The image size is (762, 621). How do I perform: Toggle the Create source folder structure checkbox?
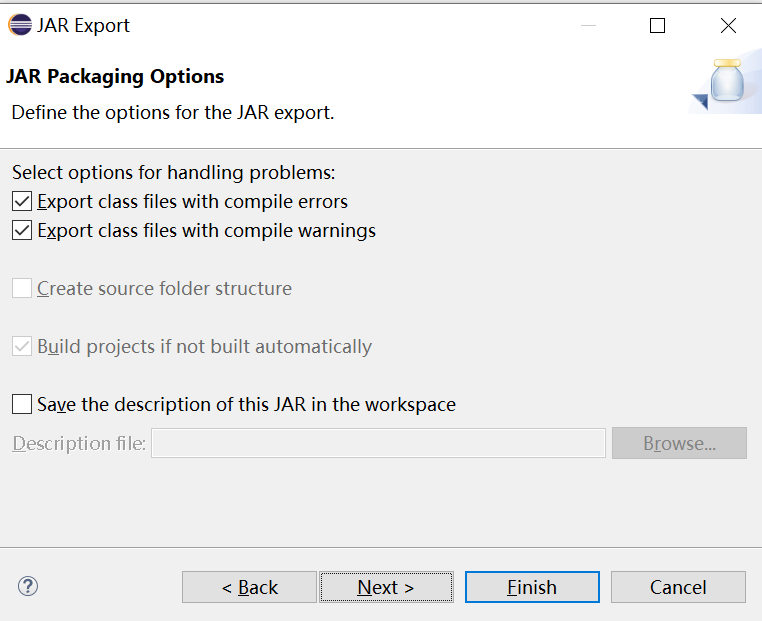coord(22,289)
